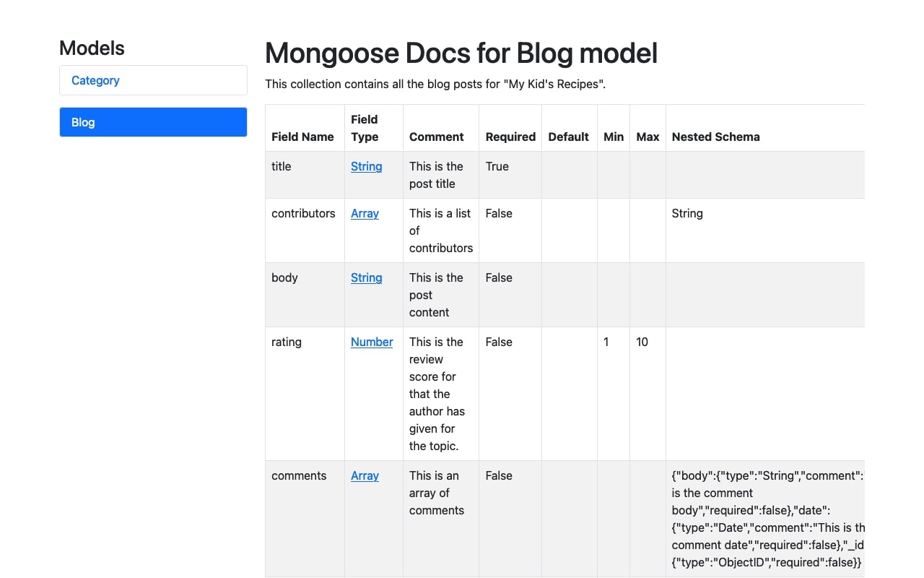Click the Min column header

click(x=613, y=137)
